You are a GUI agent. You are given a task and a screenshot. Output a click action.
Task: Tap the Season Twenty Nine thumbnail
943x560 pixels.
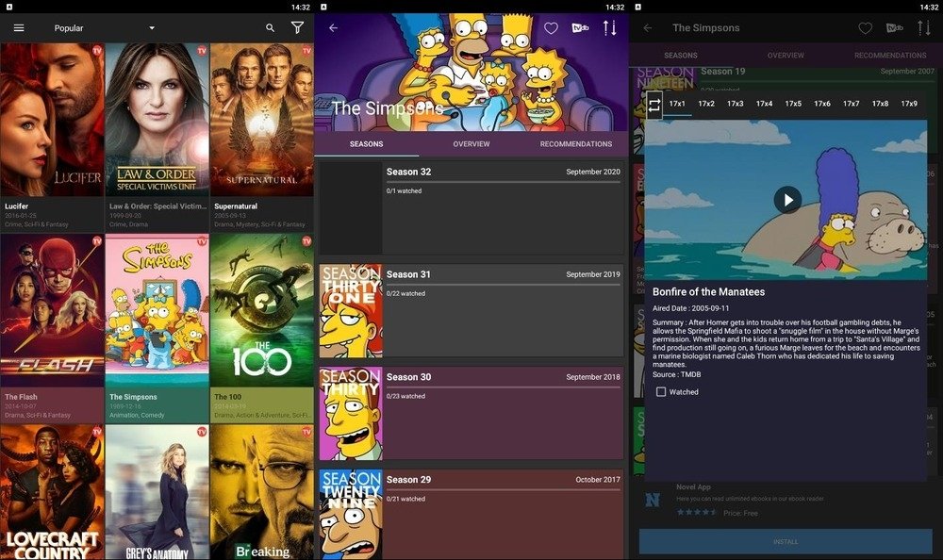pyautogui.click(x=351, y=515)
